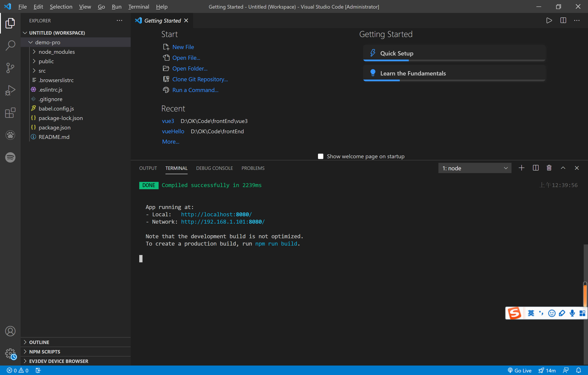Maximize the panel size with chevron up

coord(563,168)
